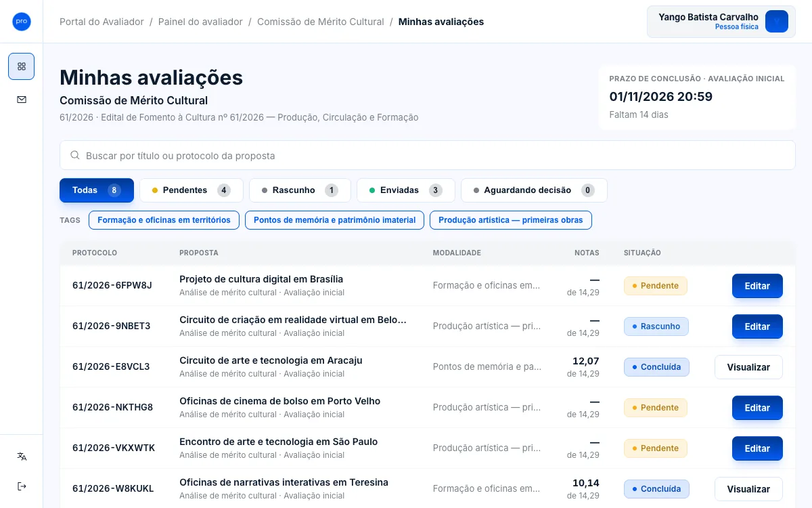
Task: Click the Concluída badge in the E8VCL3 row
Action: click(657, 367)
